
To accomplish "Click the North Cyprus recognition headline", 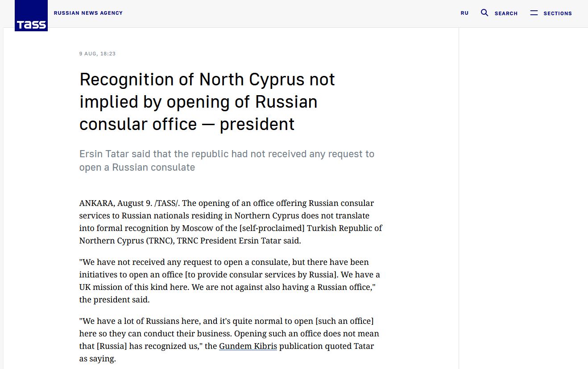I will click(x=207, y=102).
